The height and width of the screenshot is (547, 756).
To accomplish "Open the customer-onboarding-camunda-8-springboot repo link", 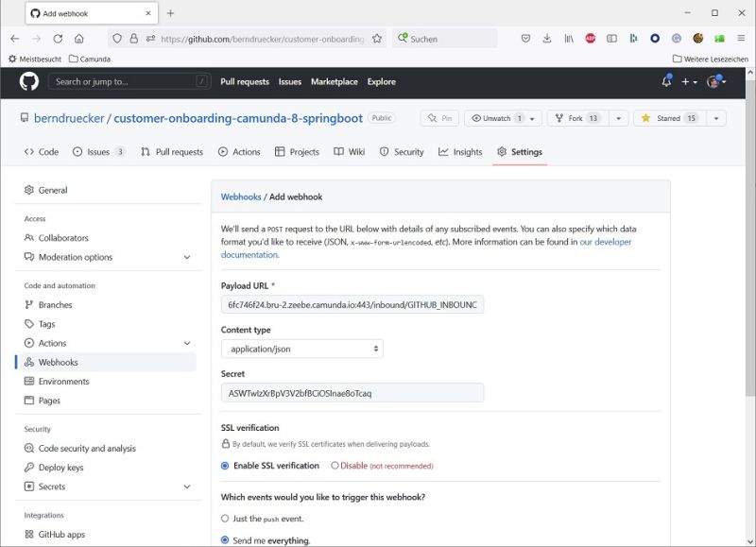I will coord(238,118).
